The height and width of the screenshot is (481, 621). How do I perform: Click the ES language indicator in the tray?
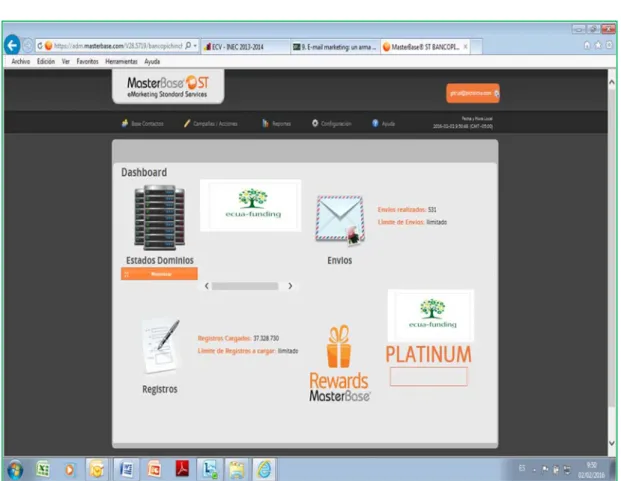coord(522,468)
